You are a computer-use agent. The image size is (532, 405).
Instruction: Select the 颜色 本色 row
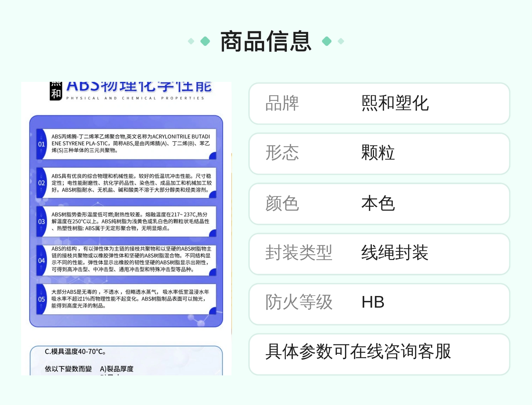point(379,204)
